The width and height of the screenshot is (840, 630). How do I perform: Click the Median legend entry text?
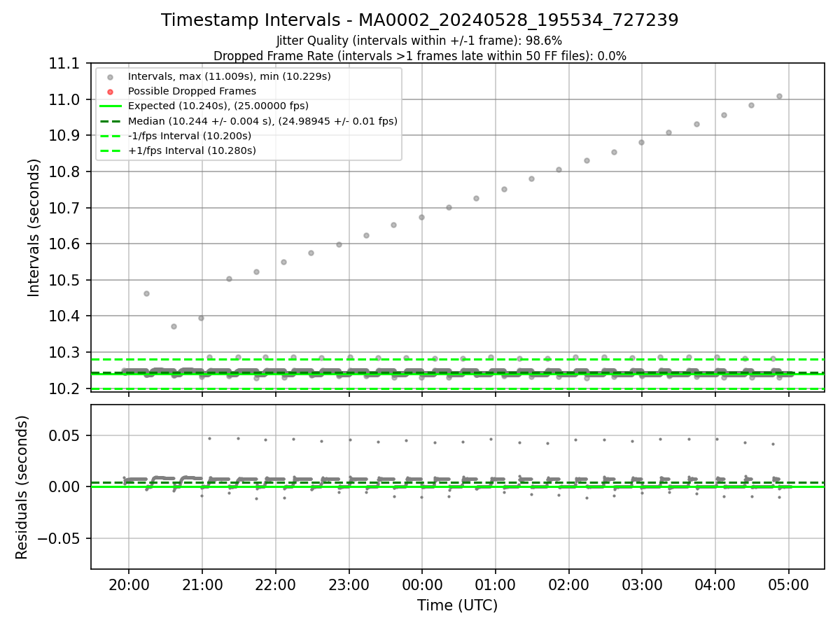click(262, 121)
